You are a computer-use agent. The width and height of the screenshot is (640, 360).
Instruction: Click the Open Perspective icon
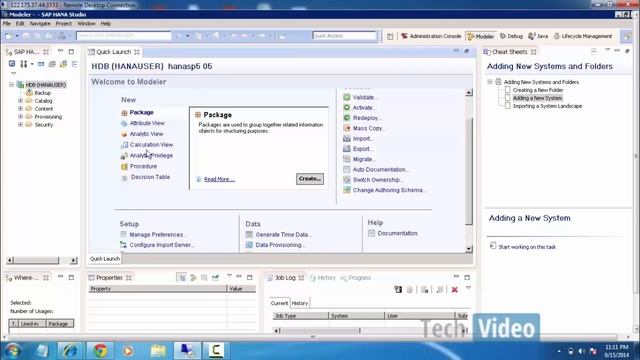[x=390, y=36]
